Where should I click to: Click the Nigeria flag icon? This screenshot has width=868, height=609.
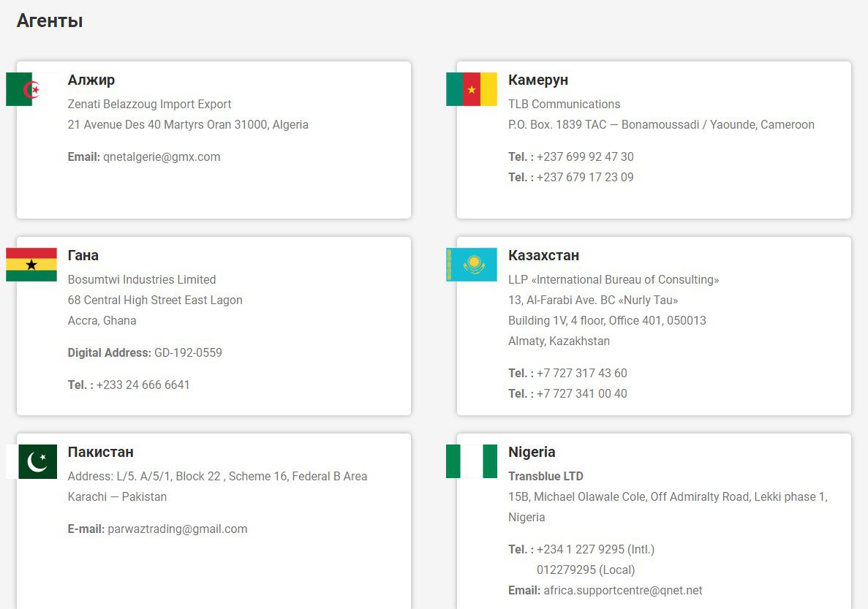pyautogui.click(x=472, y=461)
